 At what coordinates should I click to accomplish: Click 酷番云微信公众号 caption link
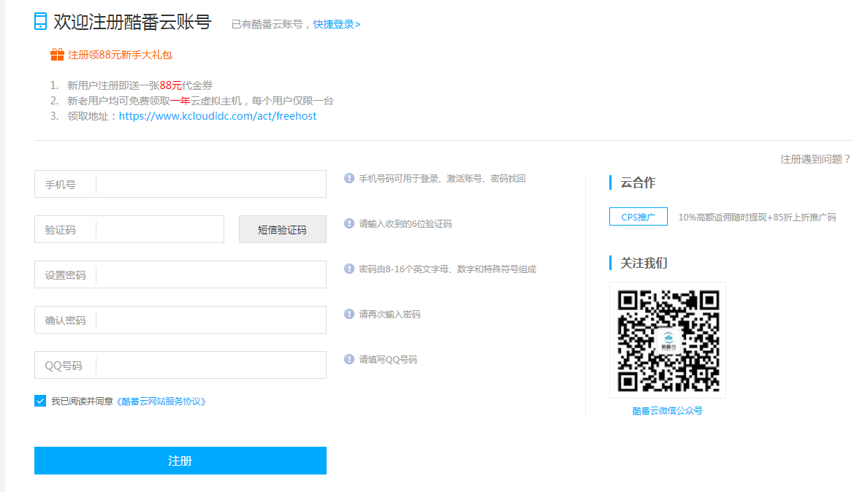[668, 411]
